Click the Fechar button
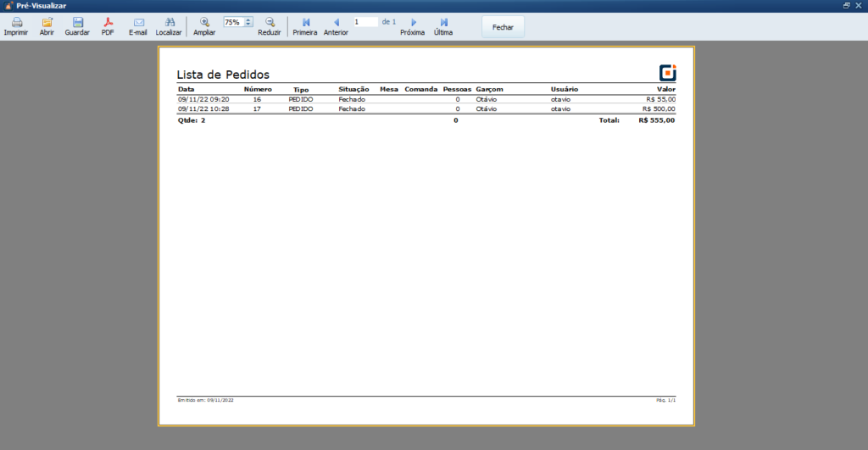Screen dimensions: 868x450 pyautogui.click(x=503, y=27)
